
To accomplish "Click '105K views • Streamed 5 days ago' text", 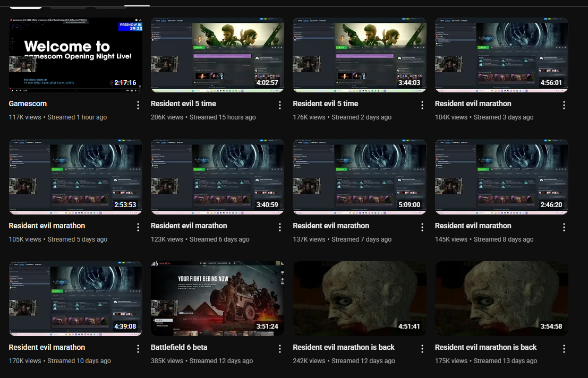I will 58,239.
